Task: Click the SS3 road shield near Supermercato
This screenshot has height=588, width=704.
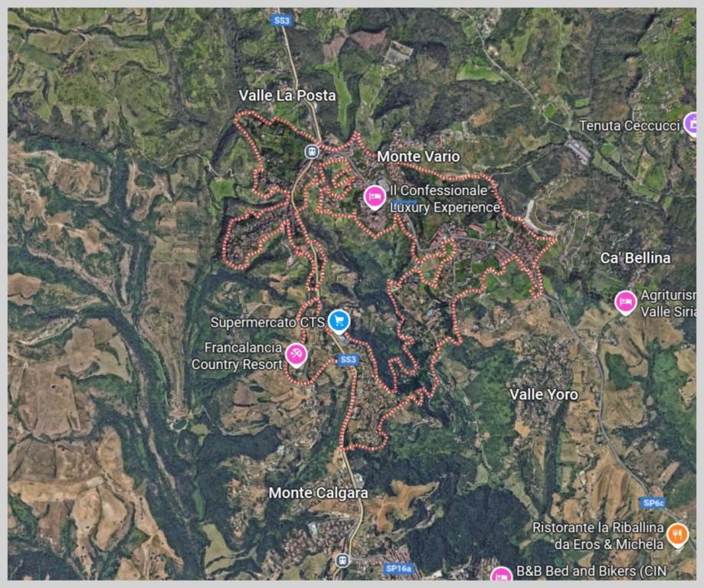Action: click(348, 360)
